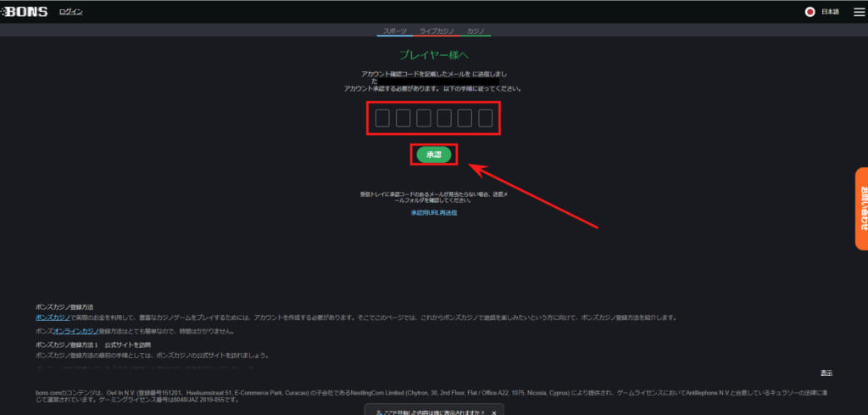
Task: Click the sixth verification code box
Action: click(x=485, y=118)
